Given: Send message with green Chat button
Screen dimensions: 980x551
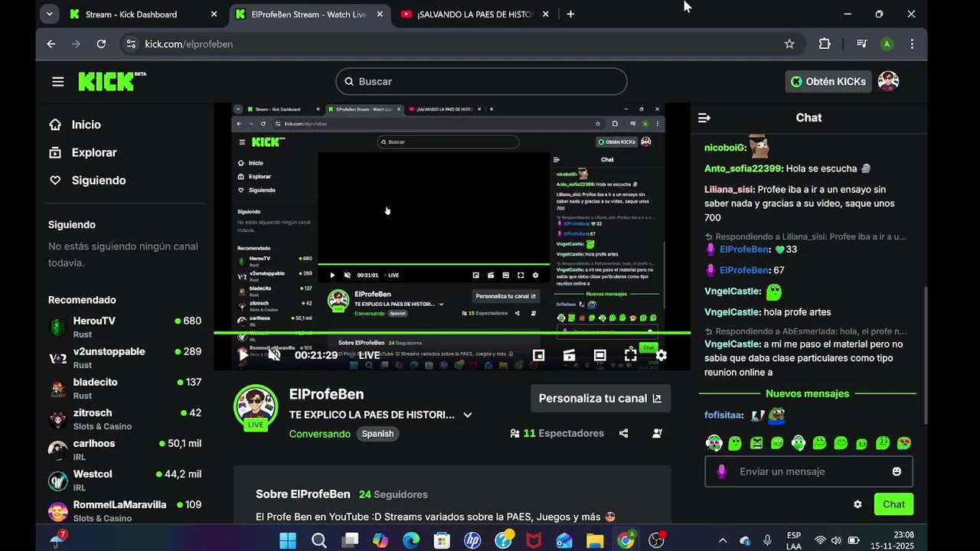Looking at the screenshot, I should point(893,504).
